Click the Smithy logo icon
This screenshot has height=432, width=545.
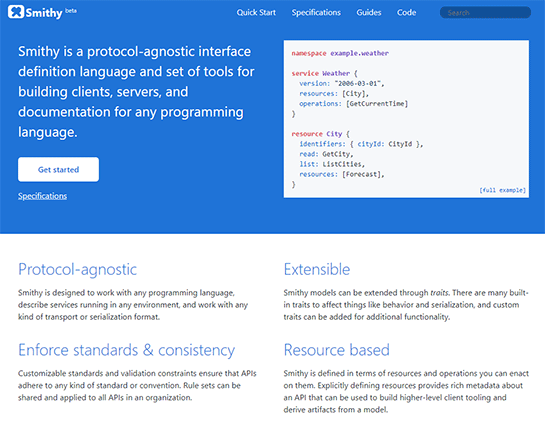point(16,12)
